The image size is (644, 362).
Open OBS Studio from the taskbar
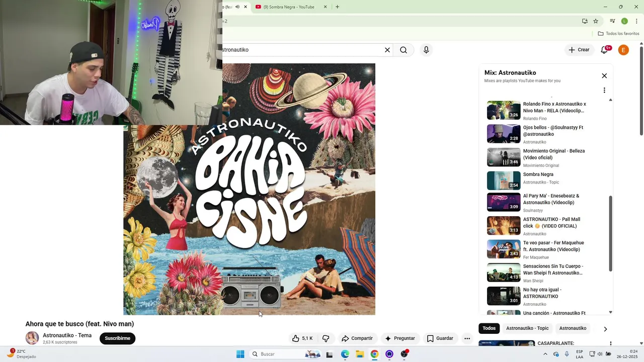(404, 354)
